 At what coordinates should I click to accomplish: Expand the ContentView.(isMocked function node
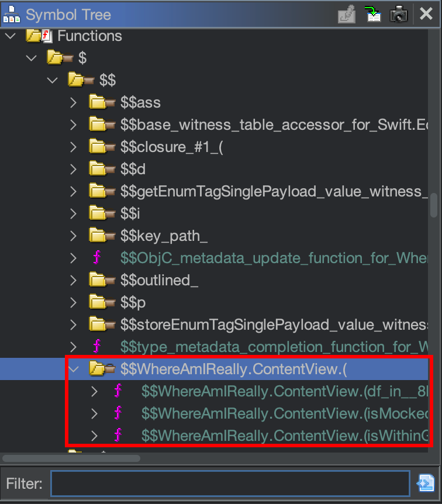95,413
